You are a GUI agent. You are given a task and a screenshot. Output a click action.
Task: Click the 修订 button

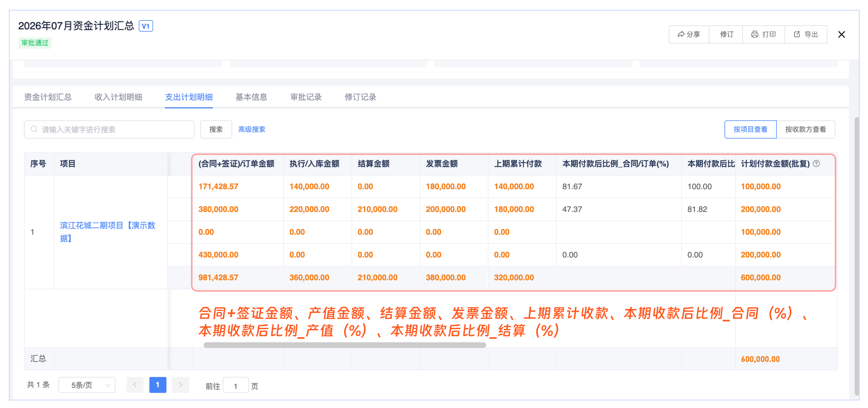click(726, 34)
